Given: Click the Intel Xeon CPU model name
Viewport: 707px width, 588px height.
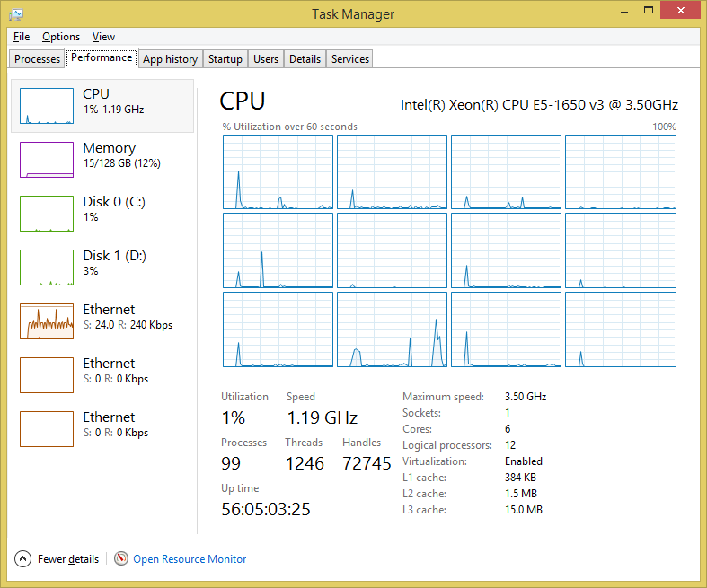Looking at the screenshot, I should click(x=539, y=105).
